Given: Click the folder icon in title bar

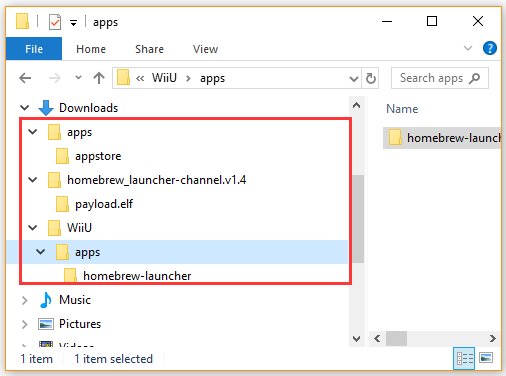Looking at the screenshot, I should click(22, 21).
